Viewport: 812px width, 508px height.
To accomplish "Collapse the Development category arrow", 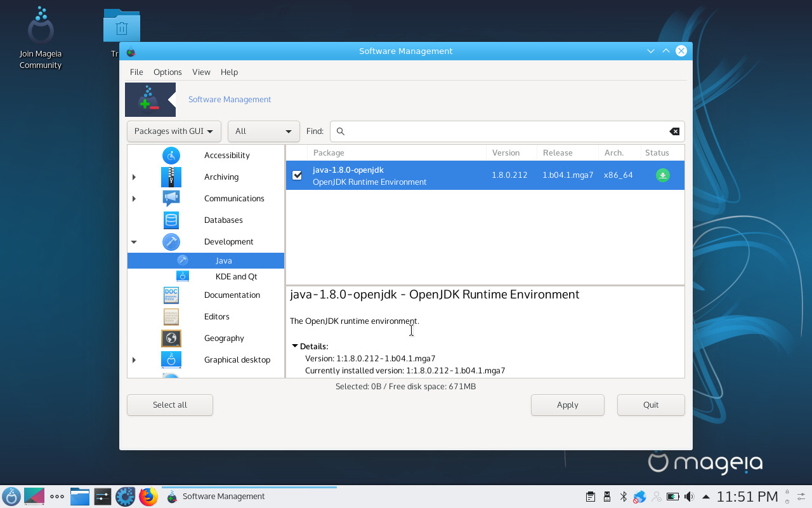I will click(x=134, y=242).
